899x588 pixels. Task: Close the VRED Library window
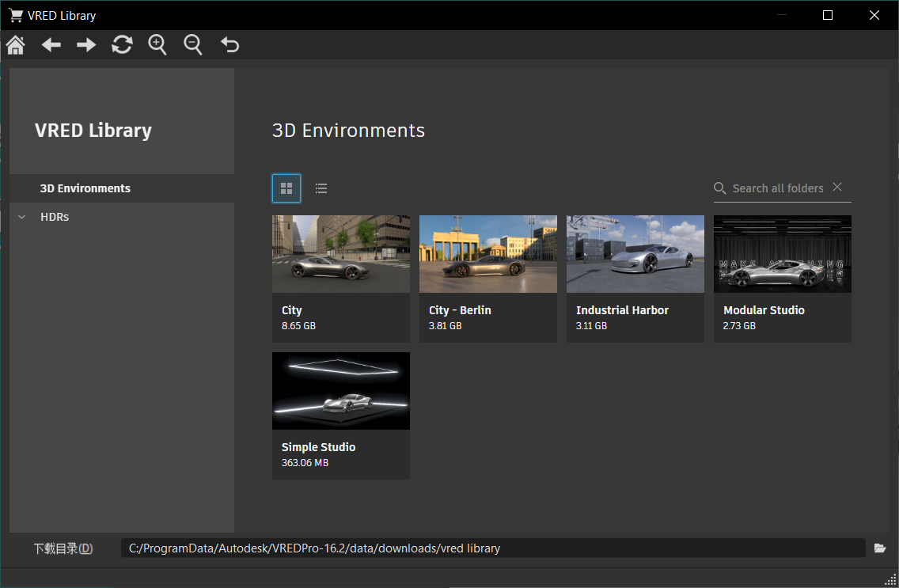point(874,16)
